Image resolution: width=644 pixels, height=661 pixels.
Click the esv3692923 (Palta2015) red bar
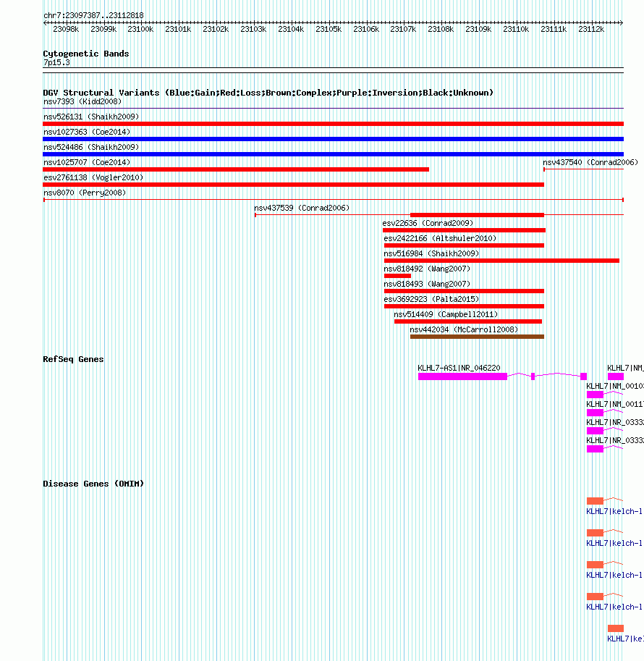[x=464, y=306]
